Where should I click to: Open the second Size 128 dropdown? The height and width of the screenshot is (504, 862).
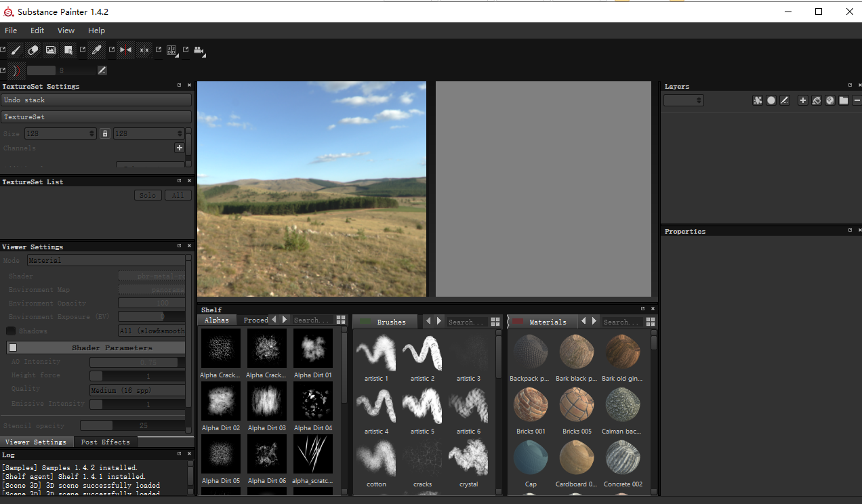[x=148, y=133]
